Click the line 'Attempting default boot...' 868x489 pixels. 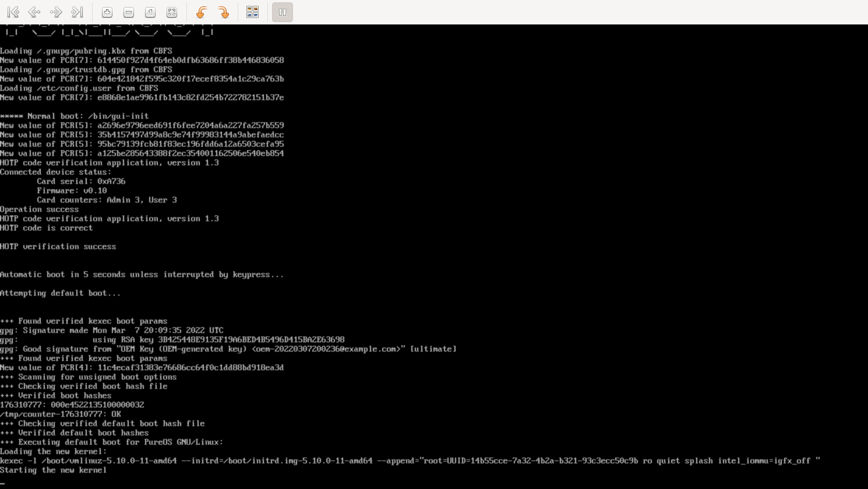[x=61, y=293]
